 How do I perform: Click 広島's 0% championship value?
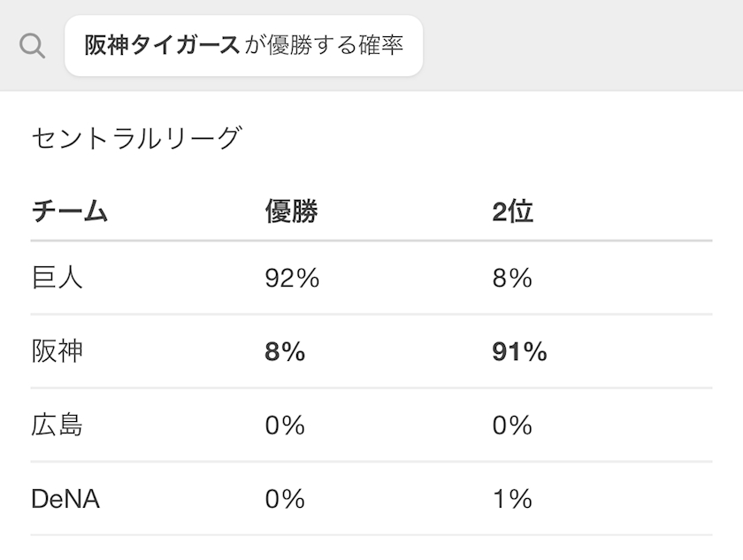coord(285,426)
